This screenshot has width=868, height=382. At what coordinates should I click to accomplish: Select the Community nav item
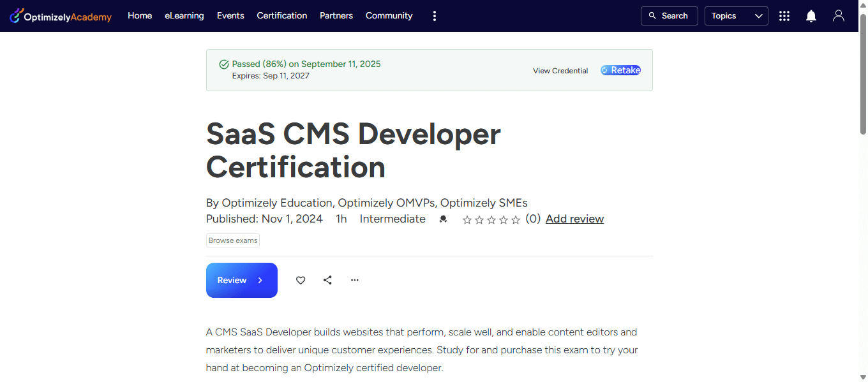coord(389,16)
